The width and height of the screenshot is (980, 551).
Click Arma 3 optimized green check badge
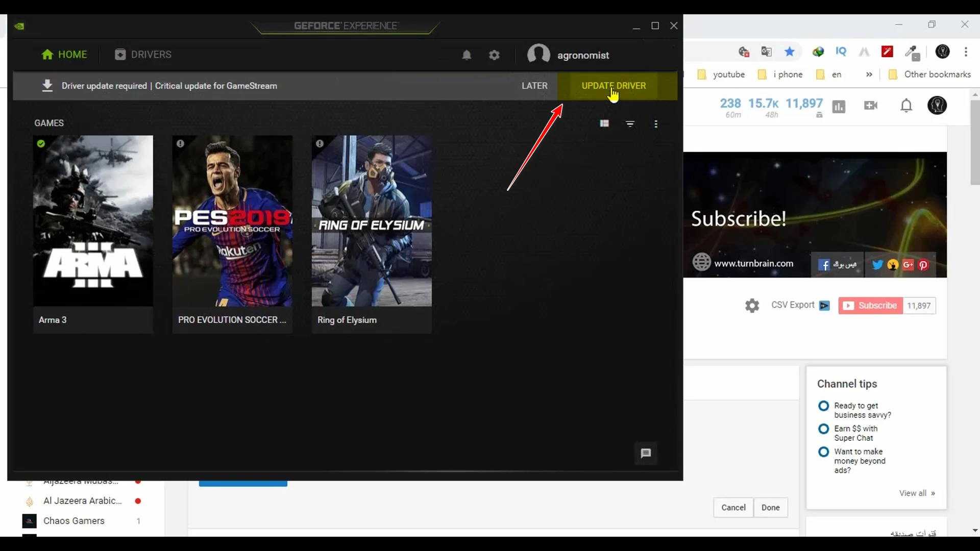click(x=41, y=143)
